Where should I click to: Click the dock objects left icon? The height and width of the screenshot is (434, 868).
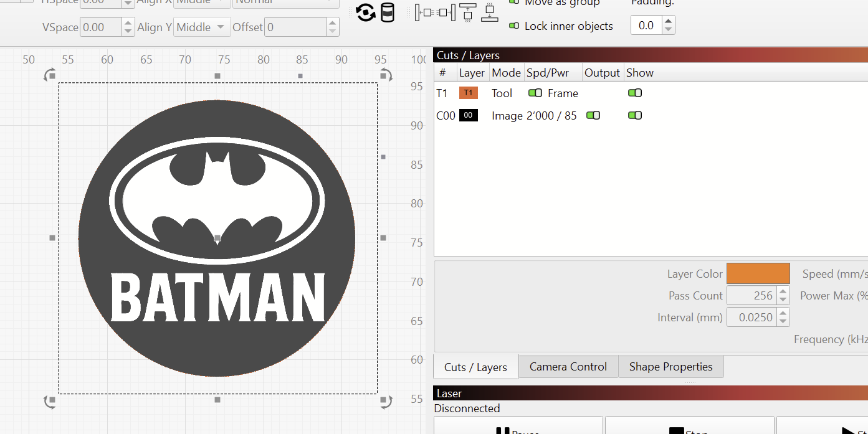(424, 12)
